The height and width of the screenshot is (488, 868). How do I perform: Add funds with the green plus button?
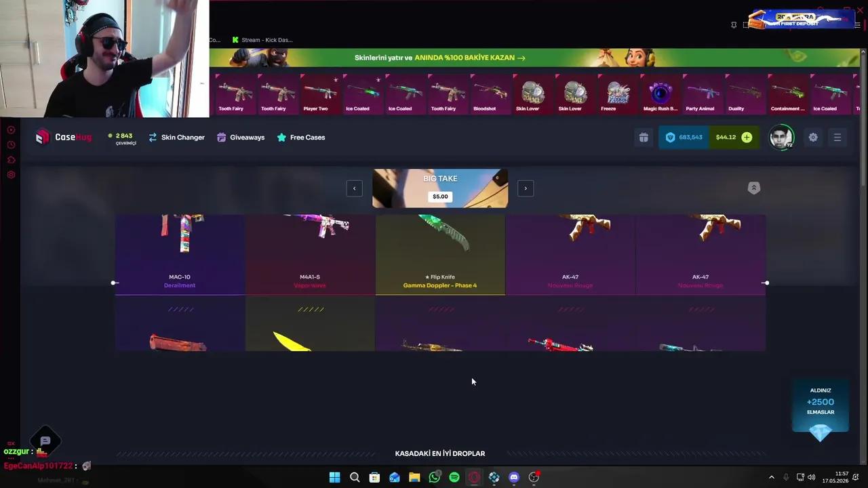tap(747, 138)
